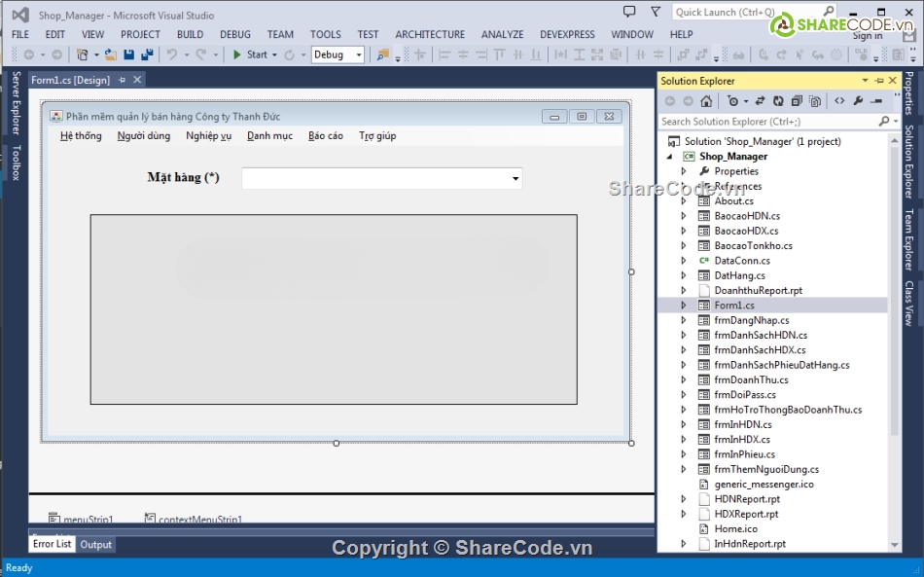Click Sync with Active Document icon
The image size is (924, 577).
coord(761,101)
